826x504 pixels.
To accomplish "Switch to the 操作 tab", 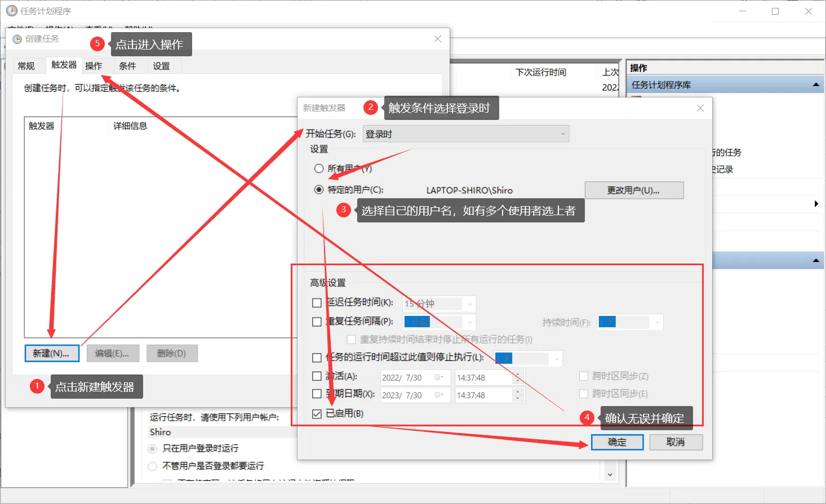I will pyautogui.click(x=94, y=66).
